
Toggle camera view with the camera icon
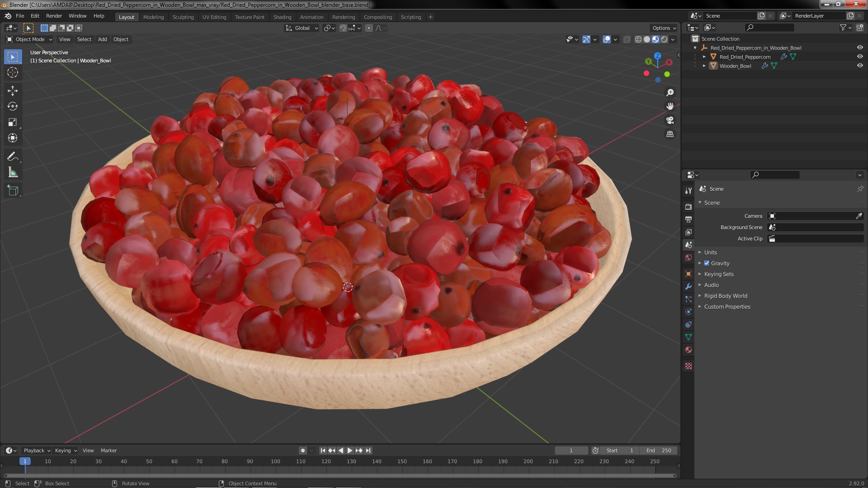point(670,120)
